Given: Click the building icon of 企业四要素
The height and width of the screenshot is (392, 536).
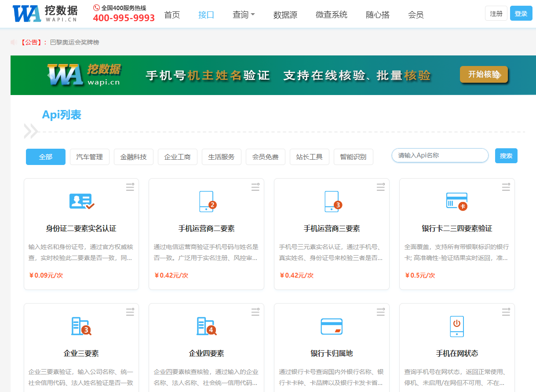Looking at the screenshot, I should (207, 326).
